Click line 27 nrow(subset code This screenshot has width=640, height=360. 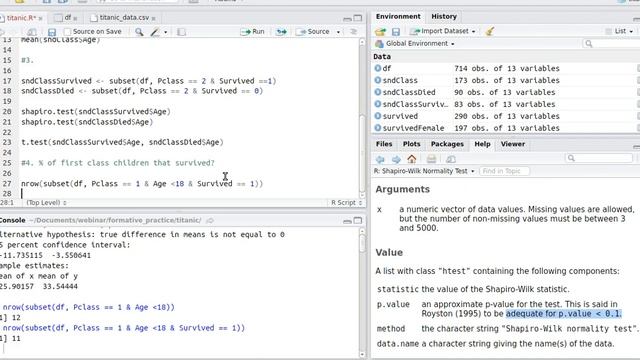(x=142, y=183)
